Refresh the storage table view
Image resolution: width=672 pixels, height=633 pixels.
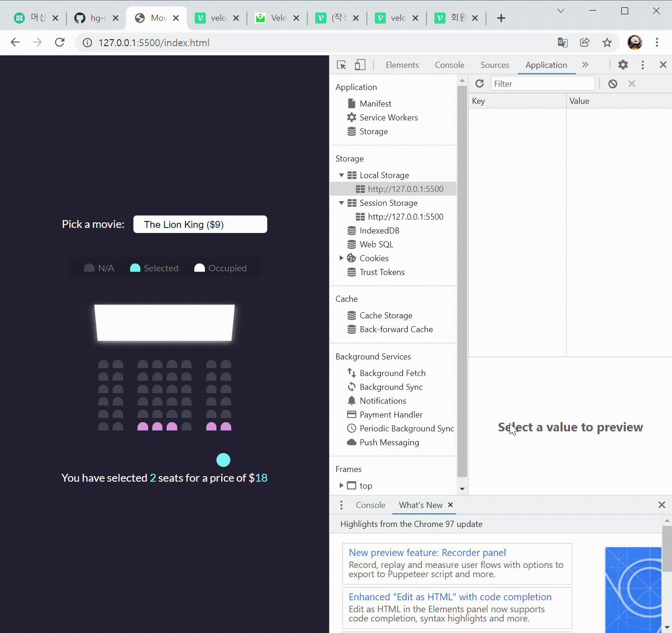pyautogui.click(x=480, y=84)
